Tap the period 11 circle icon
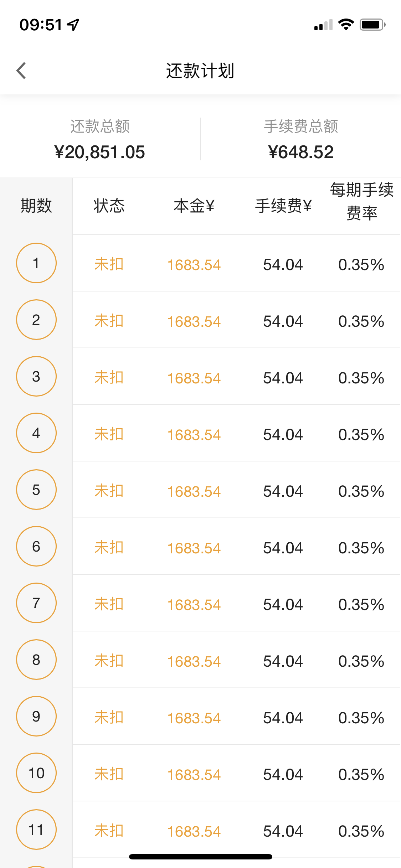The image size is (401, 868). 36,830
